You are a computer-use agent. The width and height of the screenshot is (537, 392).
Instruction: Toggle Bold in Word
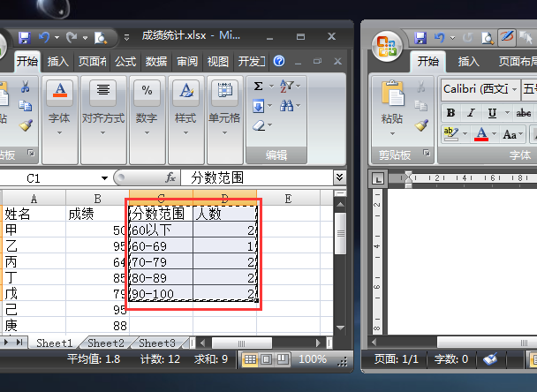450,113
